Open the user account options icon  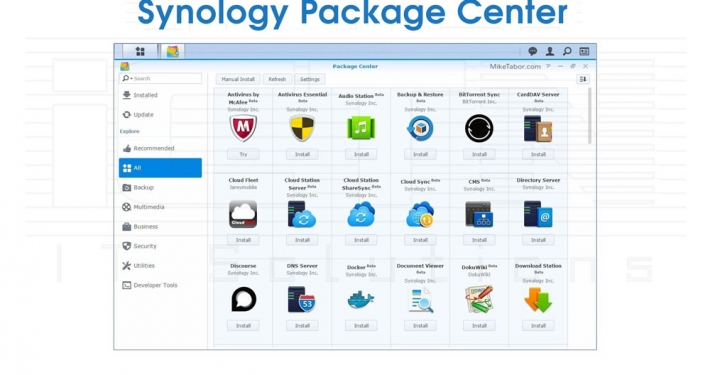pyautogui.click(x=550, y=51)
